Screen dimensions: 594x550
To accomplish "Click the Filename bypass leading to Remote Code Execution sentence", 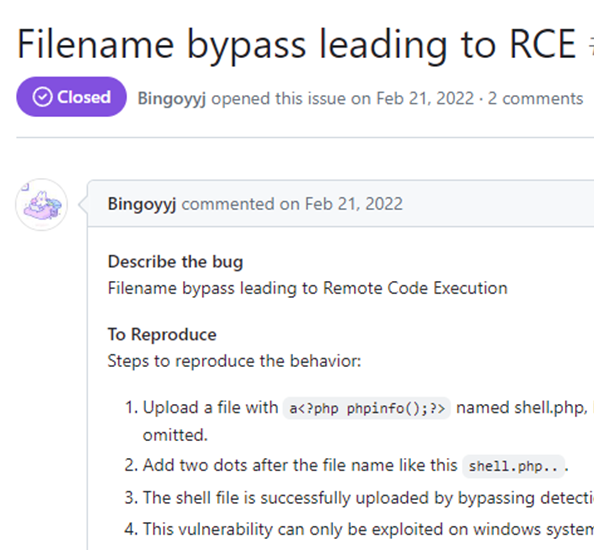I will [308, 288].
